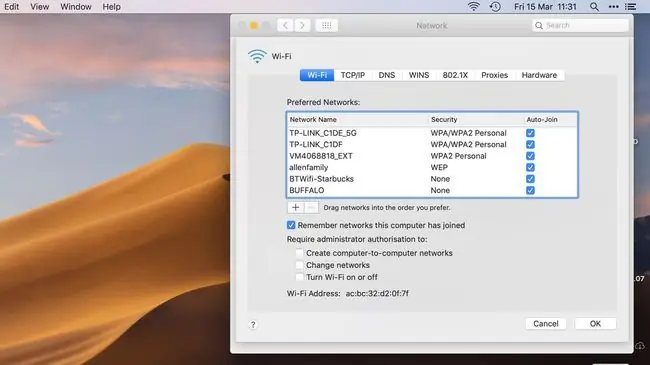Toggle Auto-Join for VM4068818_EXT
The width and height of the screenshot is (650, 365).
click(x=530, y=156)
